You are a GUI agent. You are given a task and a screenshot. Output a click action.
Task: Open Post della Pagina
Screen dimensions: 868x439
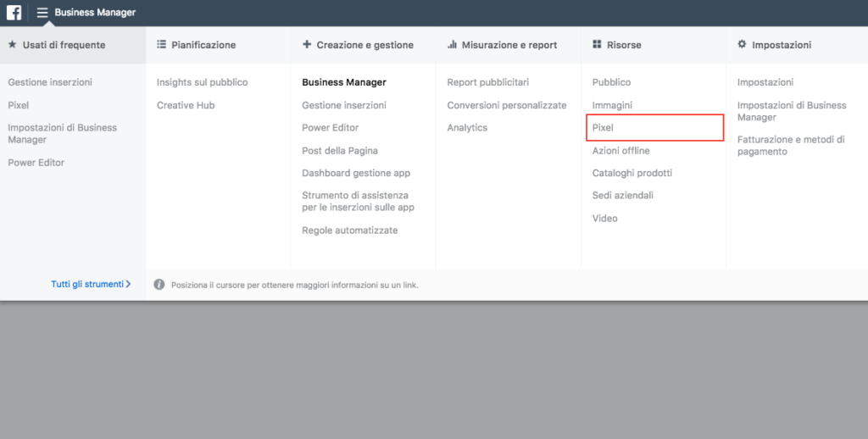[x=339, y=151]
